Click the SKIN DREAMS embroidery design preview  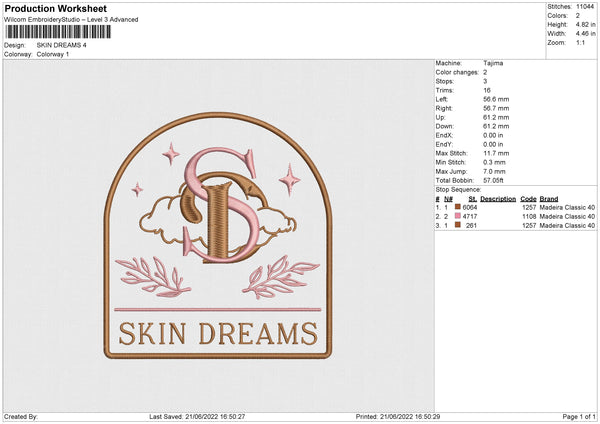218,235
